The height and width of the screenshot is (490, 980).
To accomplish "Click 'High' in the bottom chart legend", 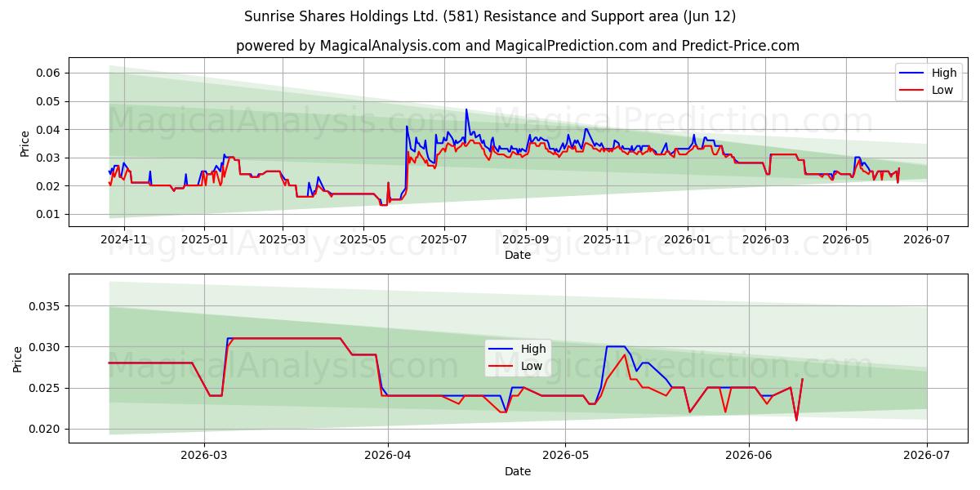I will coord(534,349).
